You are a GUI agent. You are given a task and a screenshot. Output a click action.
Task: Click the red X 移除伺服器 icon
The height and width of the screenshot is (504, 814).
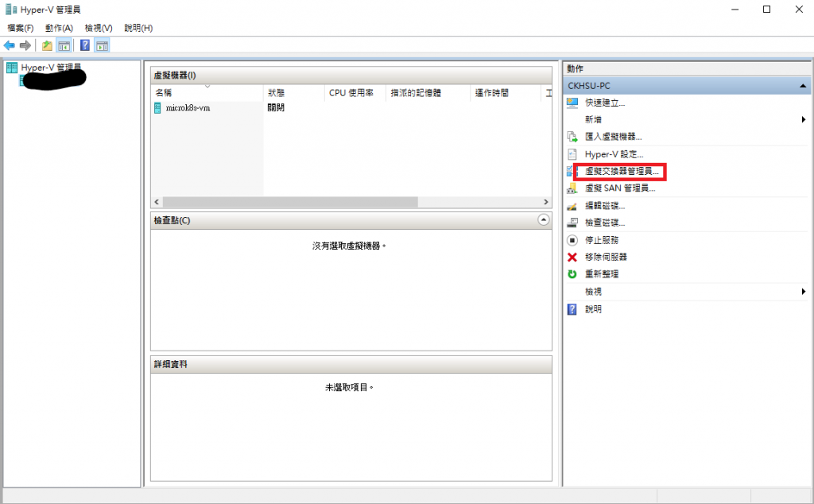coord(572,258)
